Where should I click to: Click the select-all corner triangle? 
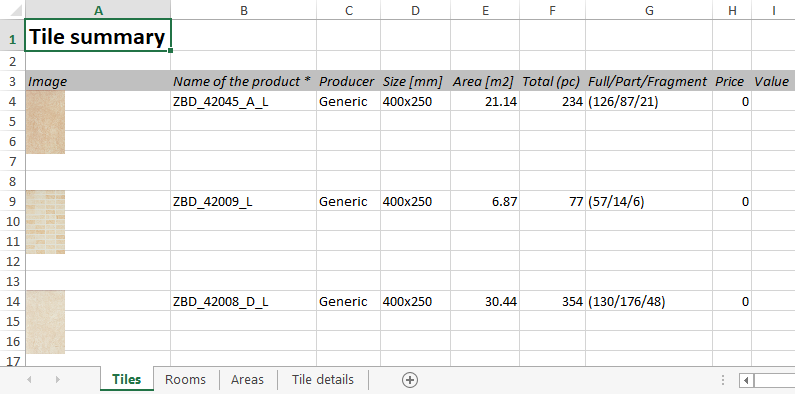[12, 10]
